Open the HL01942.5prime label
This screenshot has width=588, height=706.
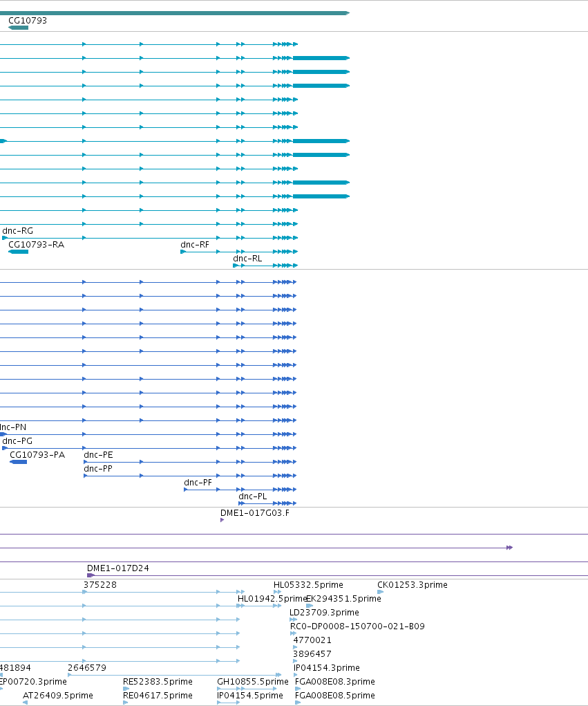point(272,599)
